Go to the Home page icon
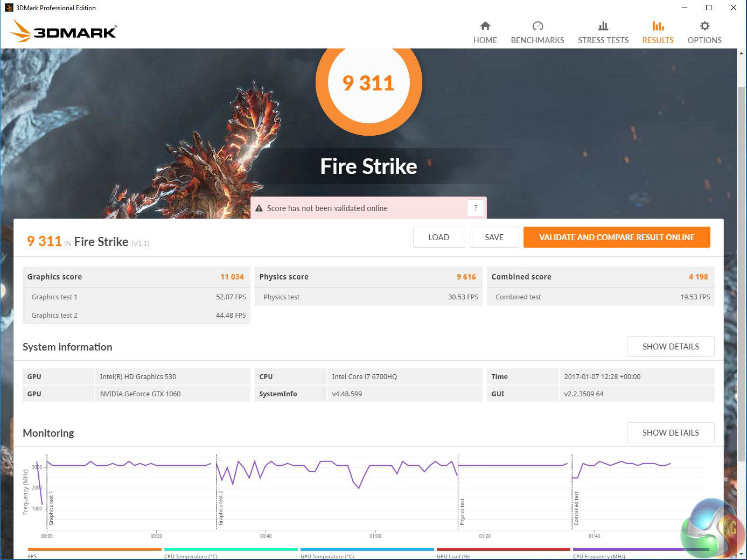Image resolution: width=747 pixels, height=560 pixels. (485, 26)
